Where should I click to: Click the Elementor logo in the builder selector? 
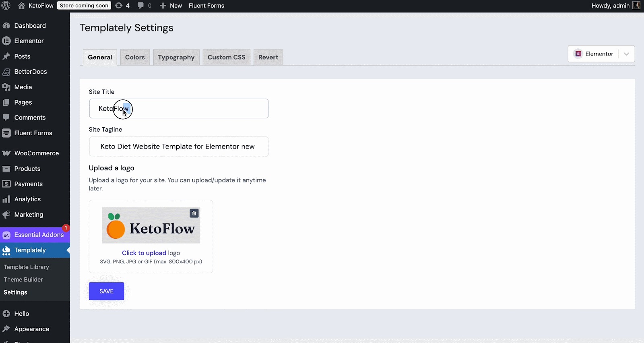578,54
